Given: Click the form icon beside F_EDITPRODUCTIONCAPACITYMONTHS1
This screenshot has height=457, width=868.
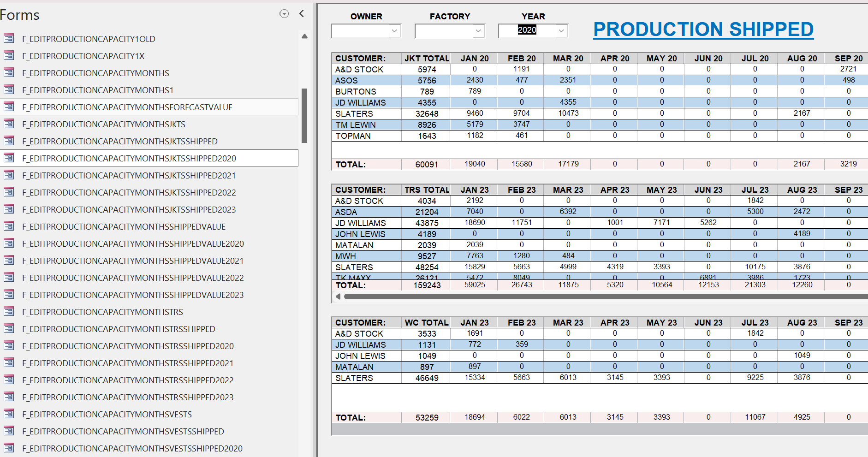Looking at the screenshot, I should pyautogui.click(x=9, y=89).
